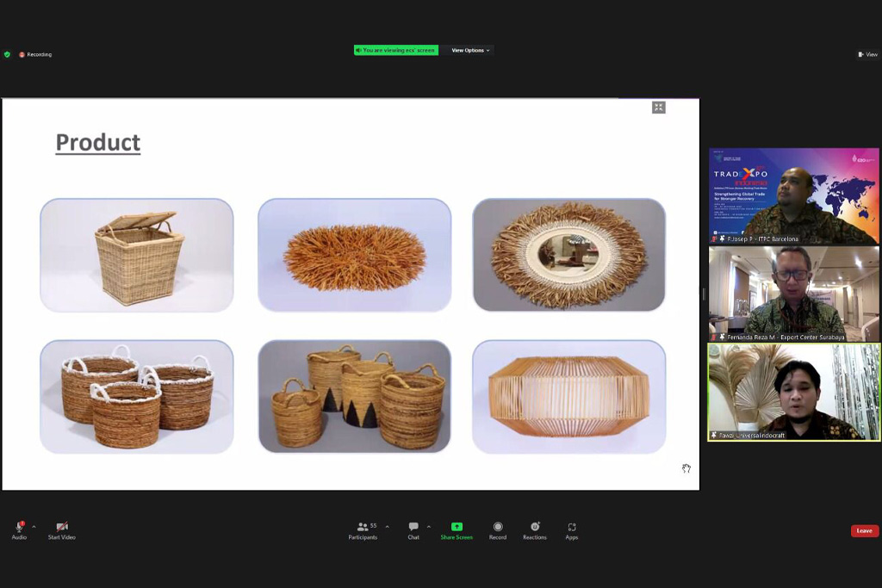Open the Reactions menu
882x588 pixels.
coord(535,527)
